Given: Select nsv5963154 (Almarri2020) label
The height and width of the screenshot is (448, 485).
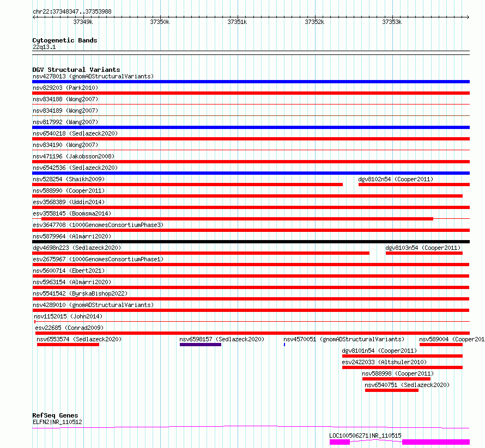Looking at the screenshot, I should (72, 282).
